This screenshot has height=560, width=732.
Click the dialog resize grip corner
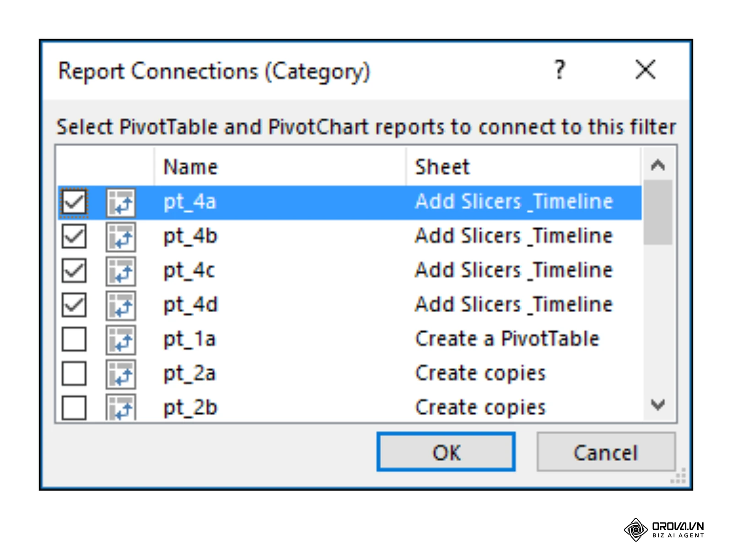click(x=678, y=476)
